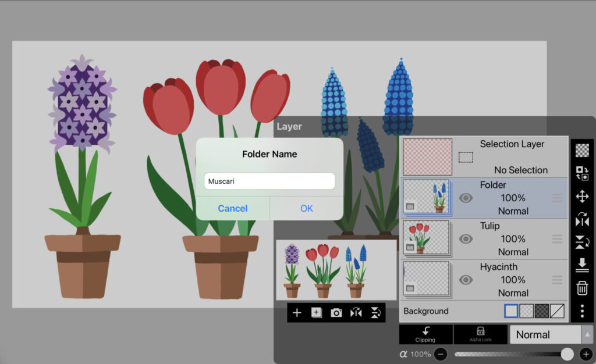Choose the white background color swatch
The width and height of the screenshot is (596, 364).
[x=511, y=311]
